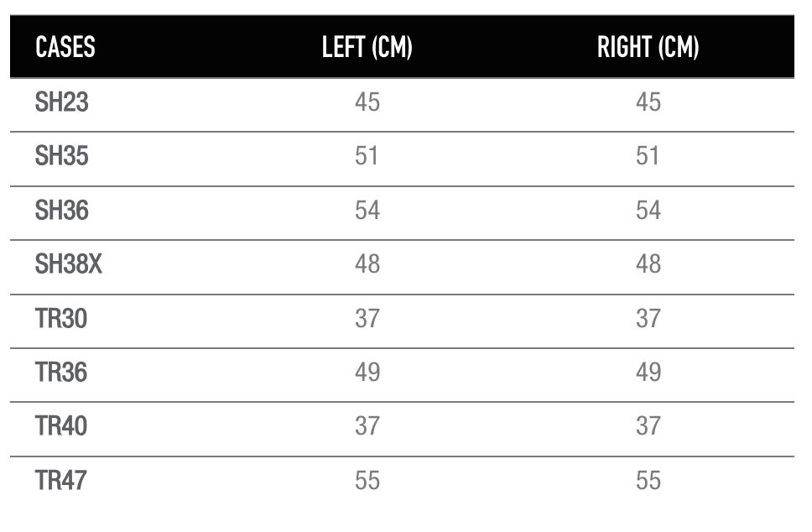Click the right value 37 for TR40
The image size is (812, 532).
tap(648, 425)
